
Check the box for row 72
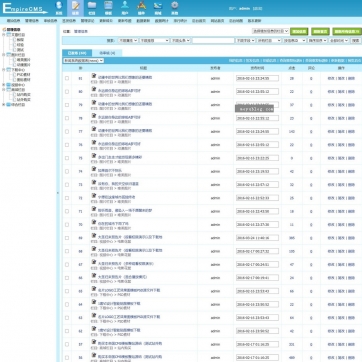pos(67,198)
